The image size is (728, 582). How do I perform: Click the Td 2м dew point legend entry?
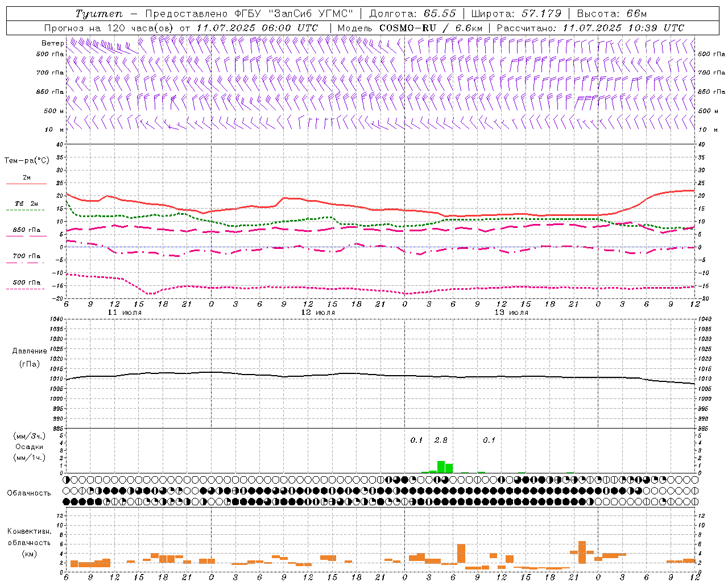26,206
